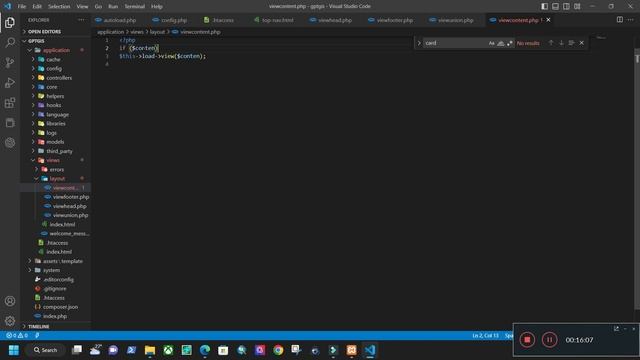Expand the models folder
Screen dimensions: 640x360
pos(56,142)
